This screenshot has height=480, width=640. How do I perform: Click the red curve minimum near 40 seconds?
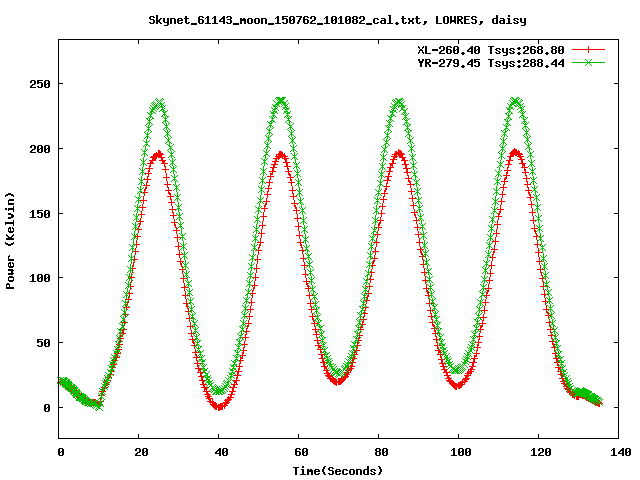coord(219,406)
